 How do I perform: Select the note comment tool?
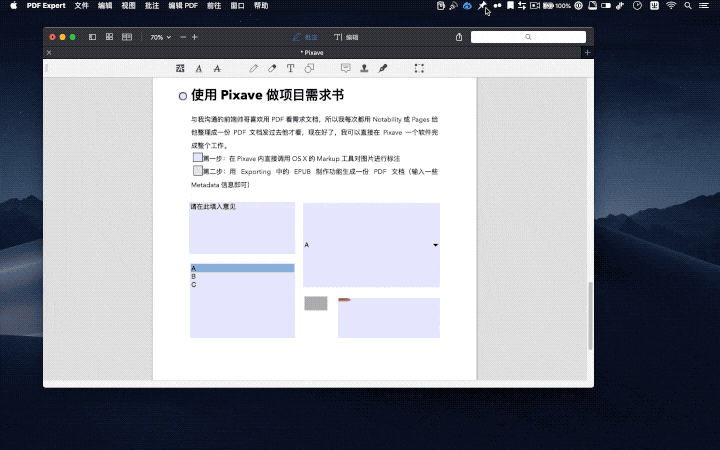346,68
